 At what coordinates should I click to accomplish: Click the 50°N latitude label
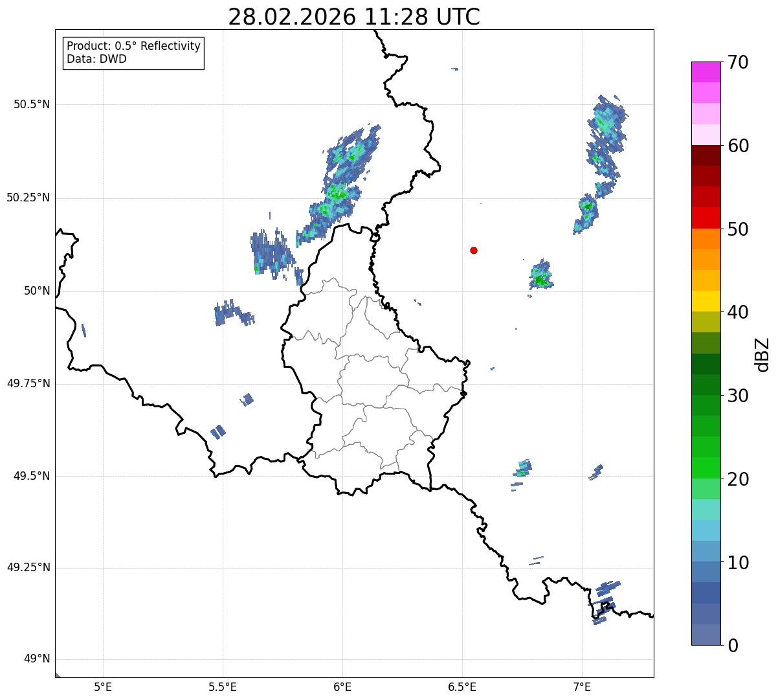(37, 291)
